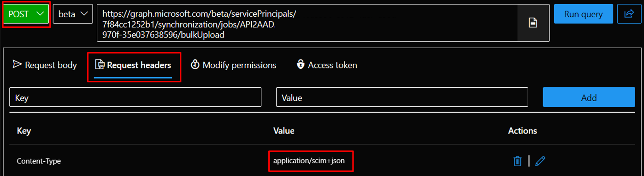Add the request header
Viewport: 644px width, 176px height.
[589, 97]
